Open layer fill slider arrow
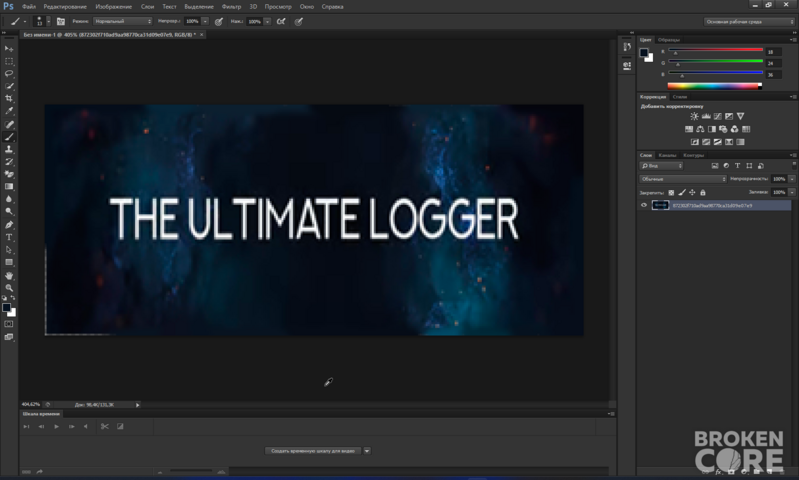 pos(792,192)
